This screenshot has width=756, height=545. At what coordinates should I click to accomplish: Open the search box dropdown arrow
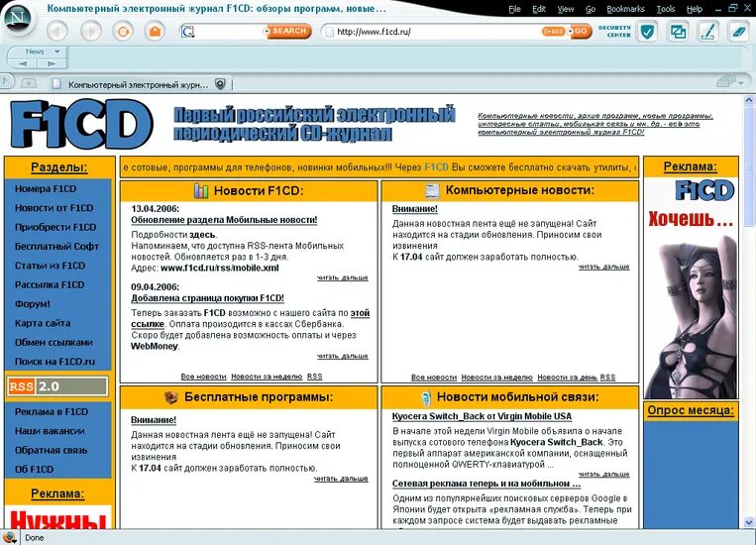[x=267, y=32]
